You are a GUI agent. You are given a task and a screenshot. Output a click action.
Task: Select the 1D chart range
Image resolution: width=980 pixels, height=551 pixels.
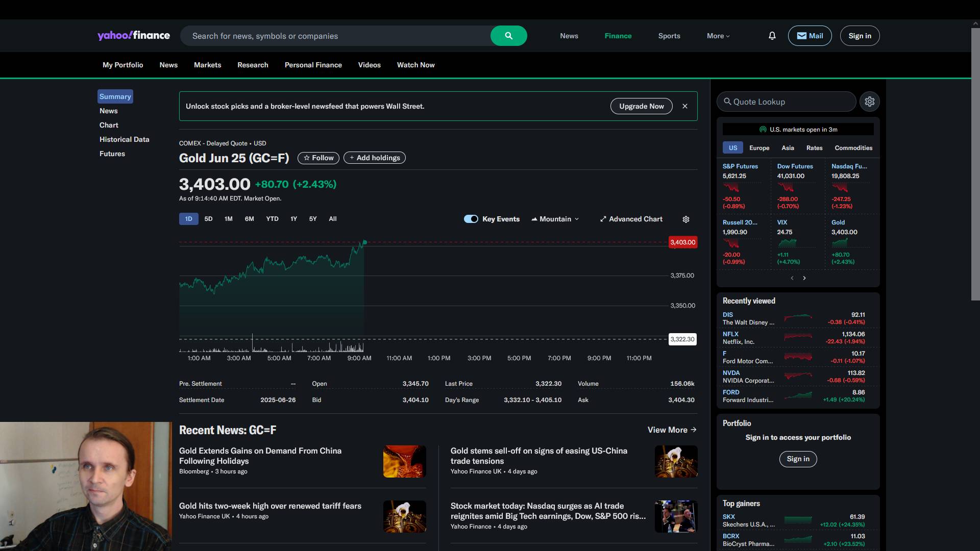click(x=188, y=219)
